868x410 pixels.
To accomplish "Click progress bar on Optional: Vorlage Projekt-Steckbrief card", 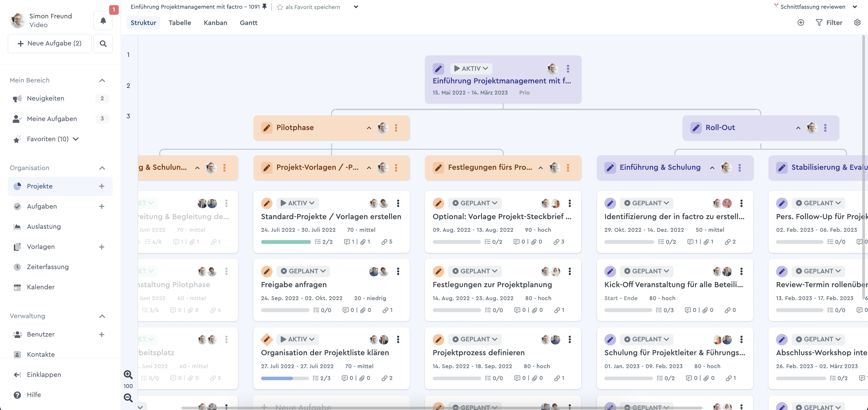I will click(457, 242).
